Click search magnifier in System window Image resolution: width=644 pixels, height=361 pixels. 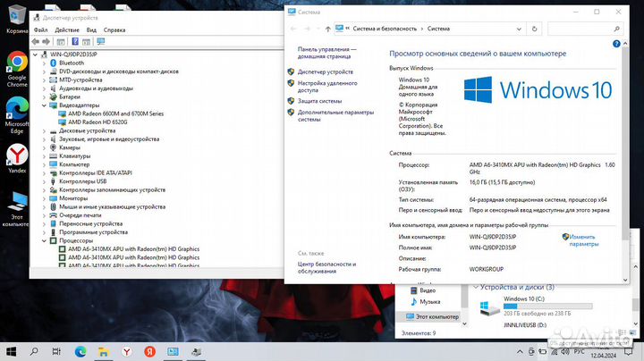[x=616, y=29]
